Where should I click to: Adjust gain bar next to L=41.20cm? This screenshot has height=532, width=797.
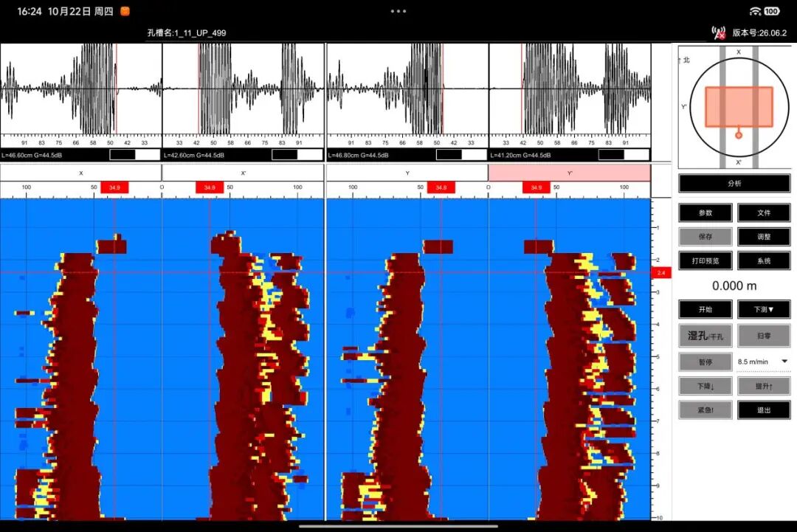[624, 155]
